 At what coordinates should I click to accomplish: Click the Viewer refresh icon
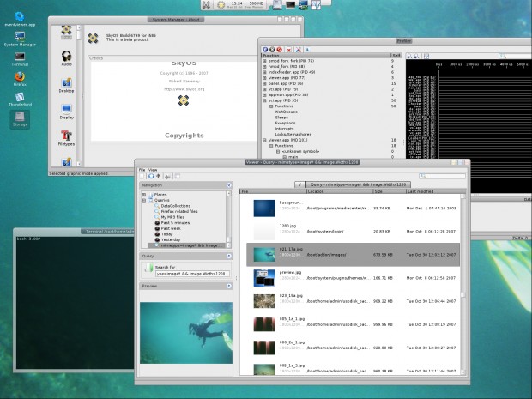(151, 176)
